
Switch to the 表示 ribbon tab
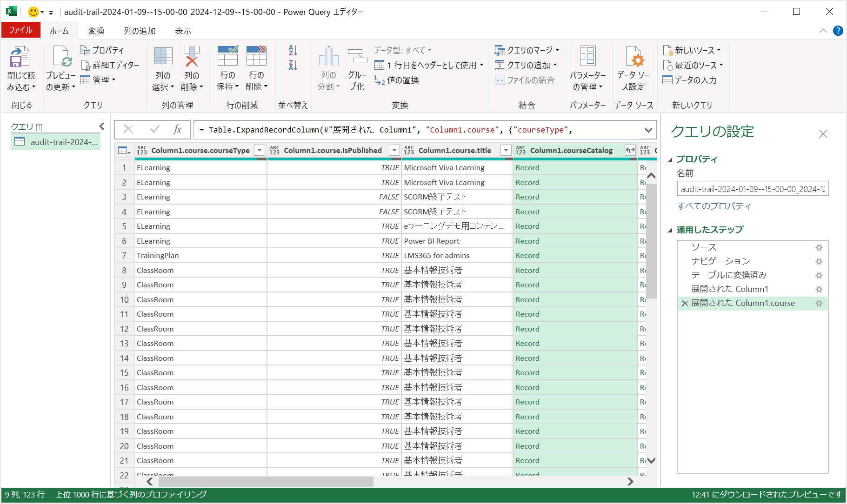point(183,31)
